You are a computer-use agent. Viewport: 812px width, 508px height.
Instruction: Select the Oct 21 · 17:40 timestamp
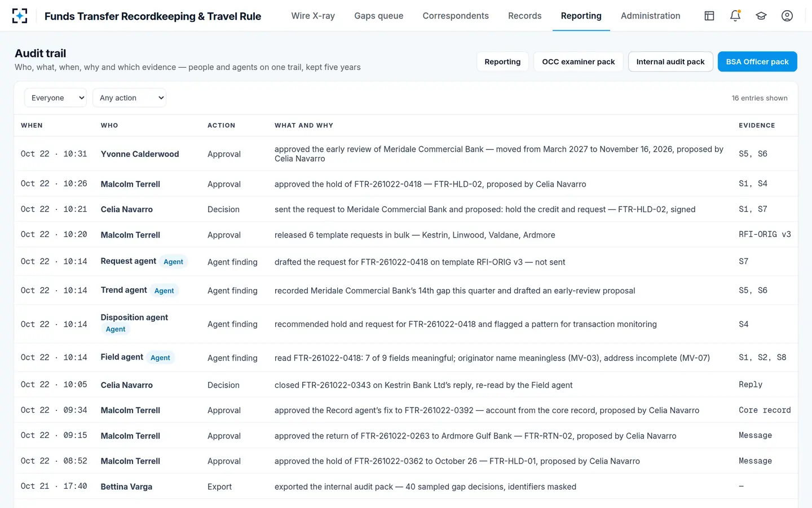pos(54,486)
